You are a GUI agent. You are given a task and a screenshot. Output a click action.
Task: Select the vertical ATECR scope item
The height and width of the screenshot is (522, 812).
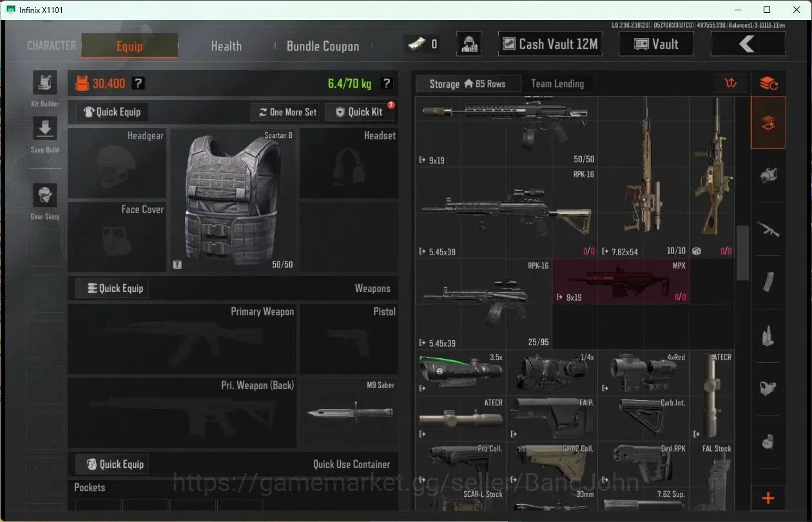coord(711,395)
